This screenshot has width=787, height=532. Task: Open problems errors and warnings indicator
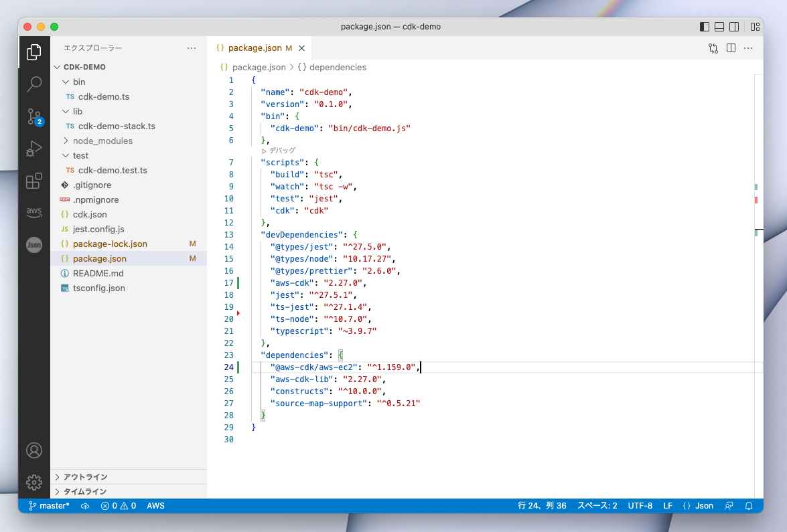point(119,506)
